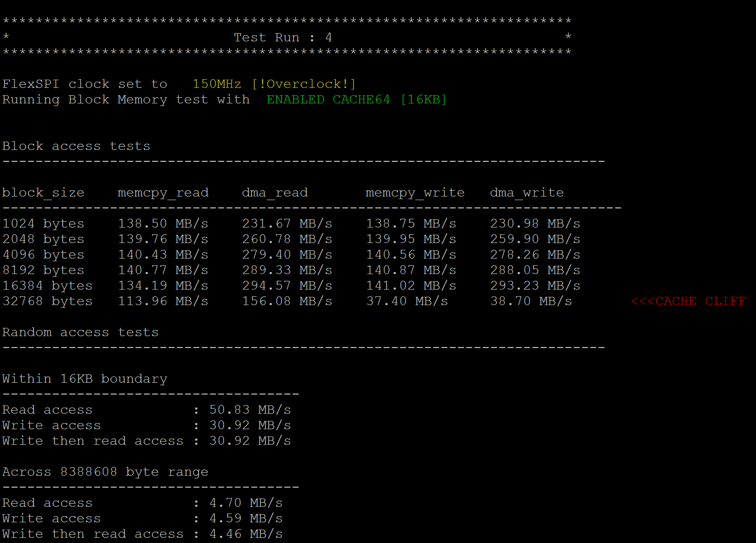Click the "dma_read" column header
Screen dimensions: 756x543
(x=274, y=193)
